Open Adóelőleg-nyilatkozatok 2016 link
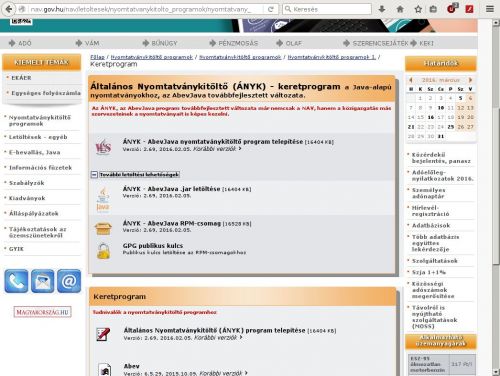500x376 pixels. tap(443, 175)
